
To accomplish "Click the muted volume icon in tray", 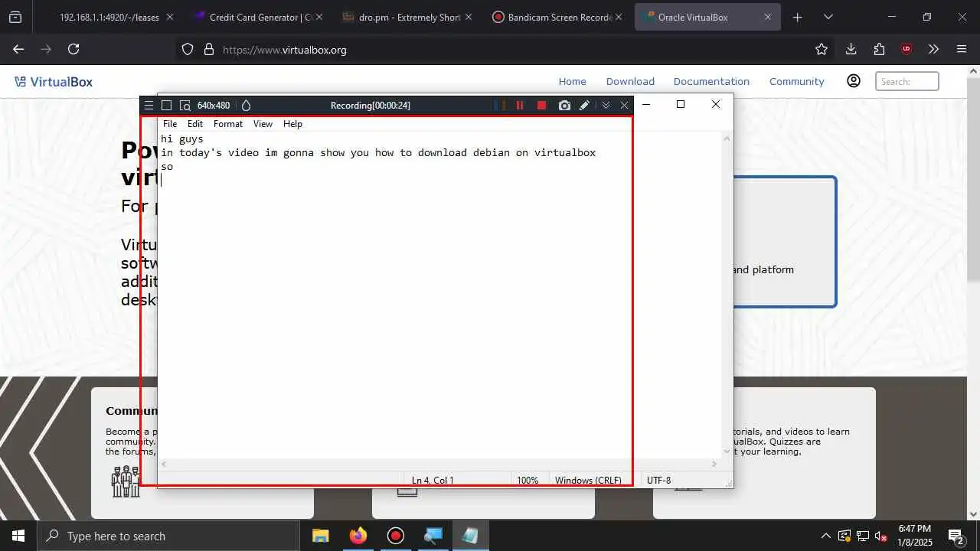I will click(x=880, y=536).
